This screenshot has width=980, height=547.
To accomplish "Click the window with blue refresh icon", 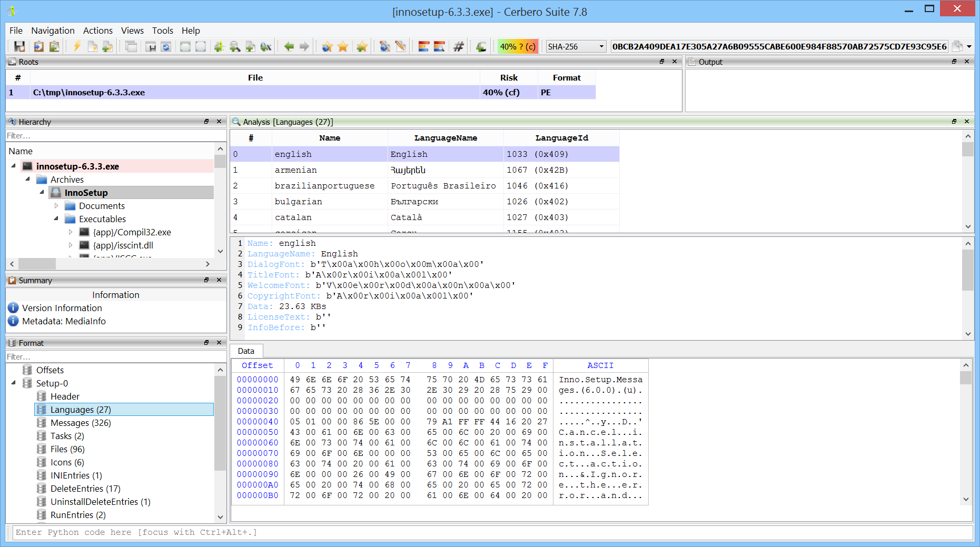I will pyautogui.click(x=166, y=46).
